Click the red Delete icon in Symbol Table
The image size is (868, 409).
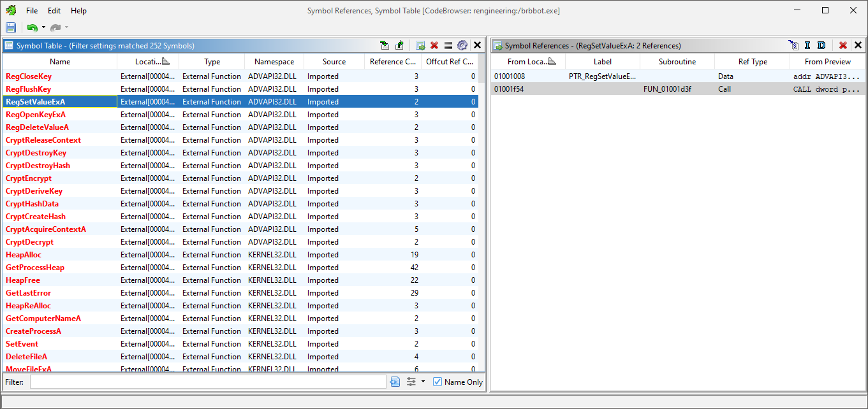(434, 45)
